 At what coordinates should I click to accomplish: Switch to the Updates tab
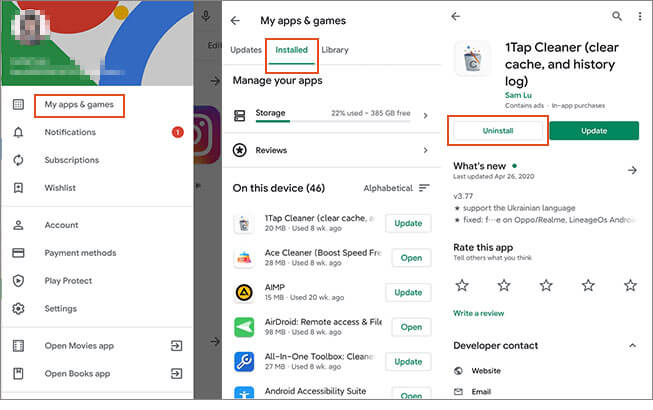[x=246, y=49]
